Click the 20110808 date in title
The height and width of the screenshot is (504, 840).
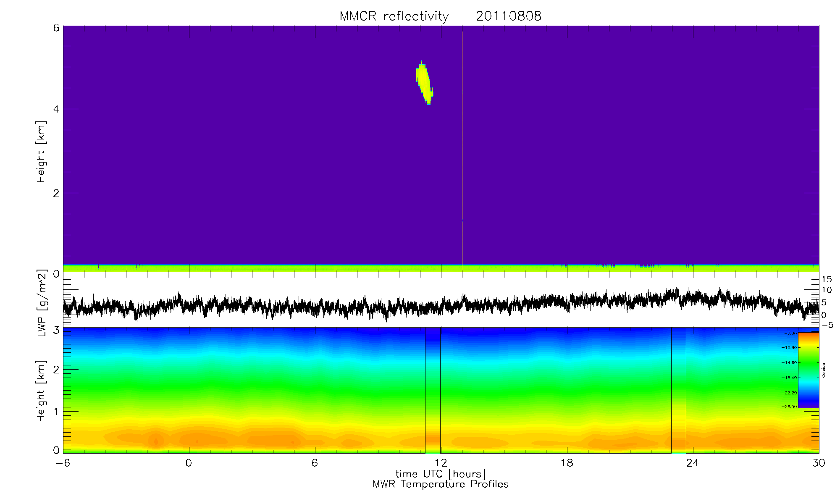[508, 16]
